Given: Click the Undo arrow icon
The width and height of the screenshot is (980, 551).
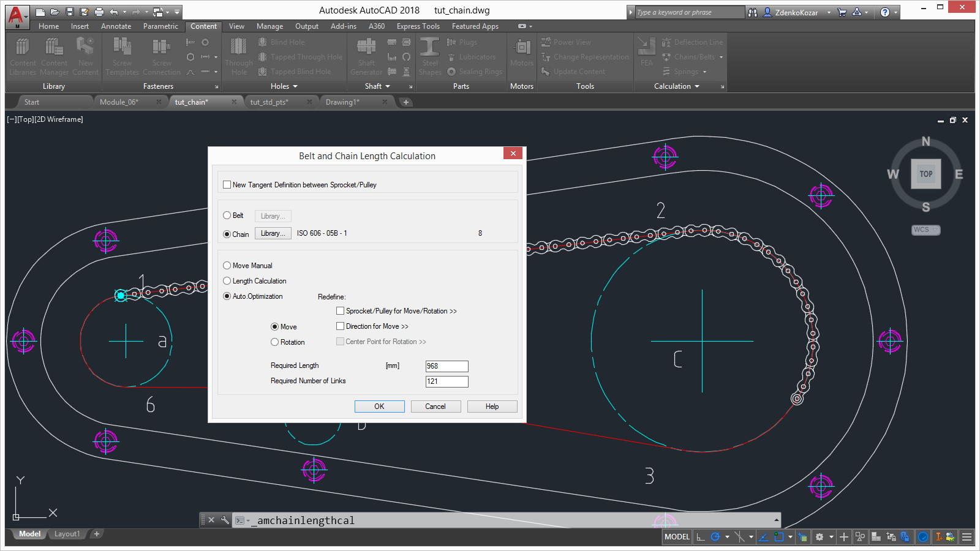Looking at the screenshot, I should (114, 12).
